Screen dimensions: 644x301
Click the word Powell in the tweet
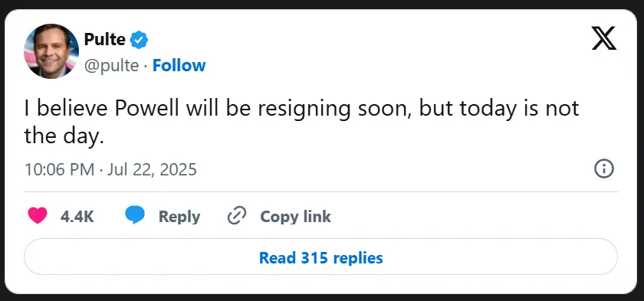pos(147,108)
